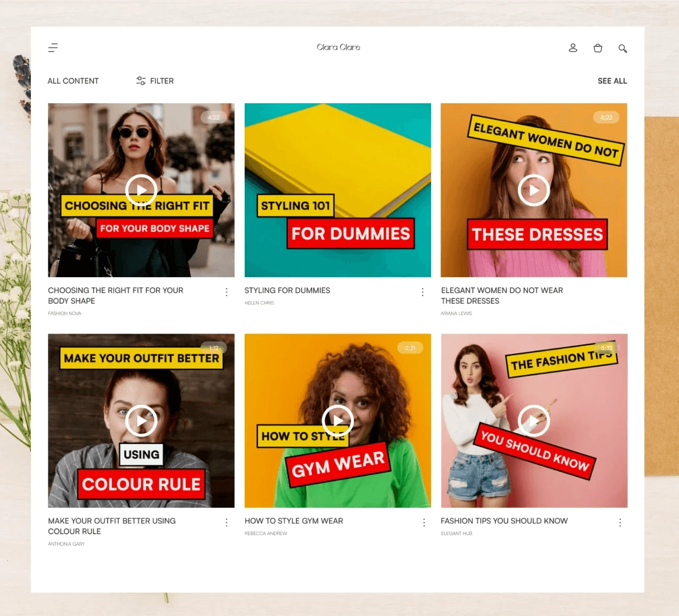Image resolution: width=679 pixels, height=616 pixels.
Task: Click author name HELEN CHRIS
Action: (x=259, y=303)
